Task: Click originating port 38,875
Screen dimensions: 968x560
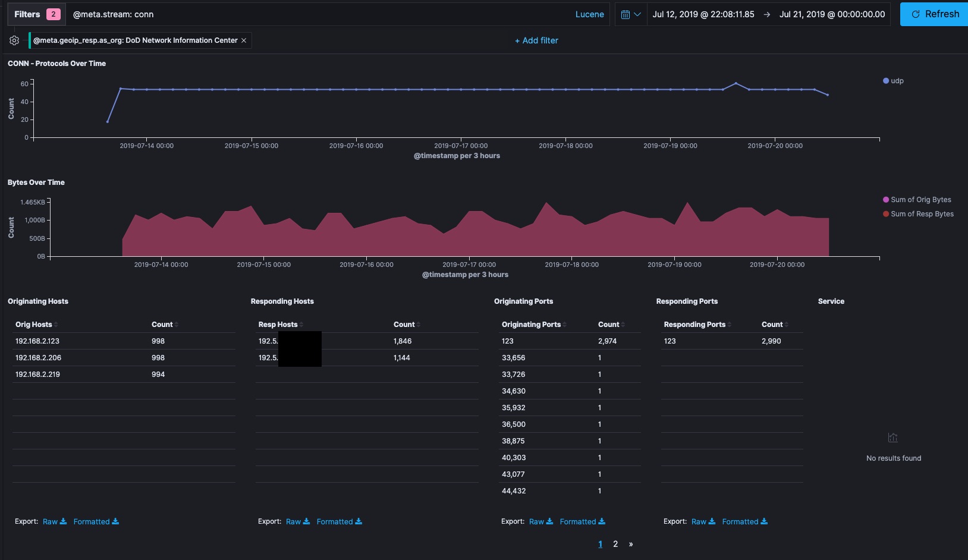Action: (513, 441)
